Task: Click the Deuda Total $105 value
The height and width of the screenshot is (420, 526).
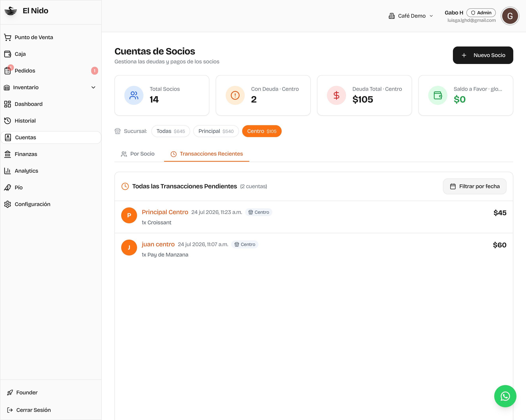Action: click(363, 100)
